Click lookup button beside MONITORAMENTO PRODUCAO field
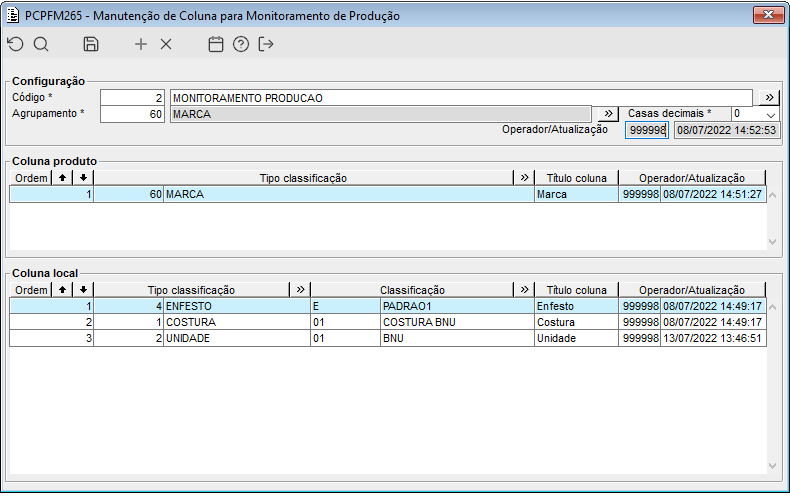The width and height of the screenshot is (790, 496). coord(769,98)
